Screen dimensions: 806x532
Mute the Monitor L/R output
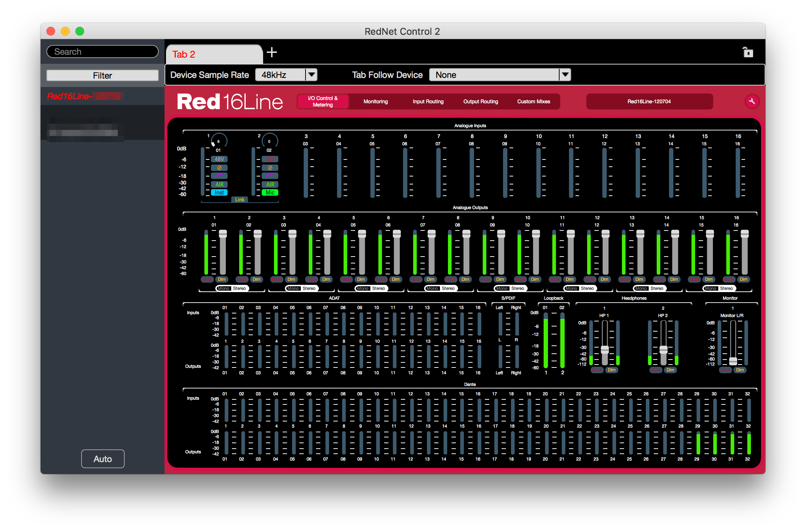click(726, 370)
